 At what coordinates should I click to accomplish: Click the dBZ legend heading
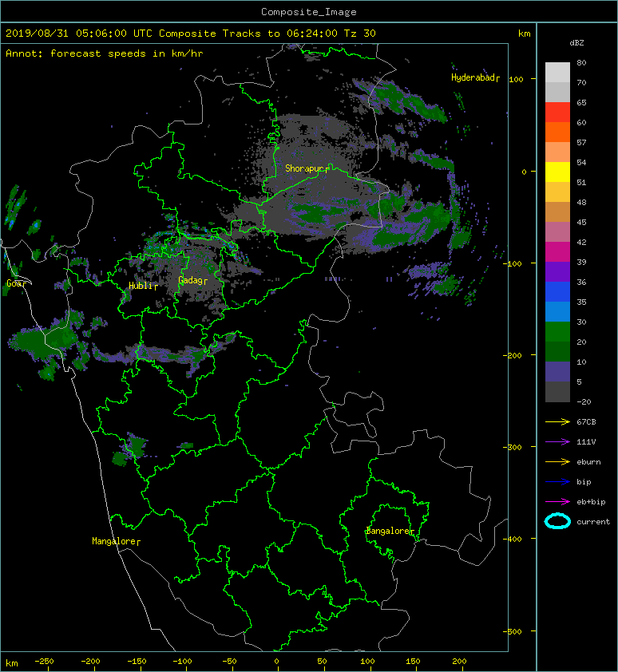coord(576,43)
